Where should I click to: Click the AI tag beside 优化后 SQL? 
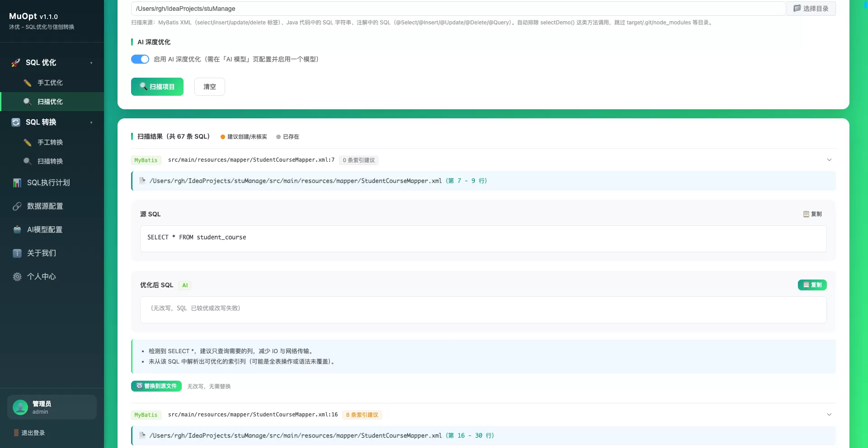tap(185, 285)
